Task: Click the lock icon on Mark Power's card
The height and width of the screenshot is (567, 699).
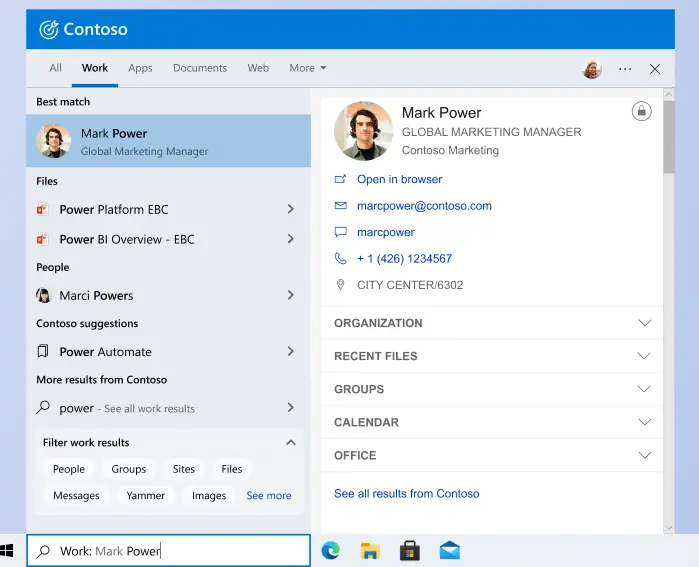Action: click(641, 111)
